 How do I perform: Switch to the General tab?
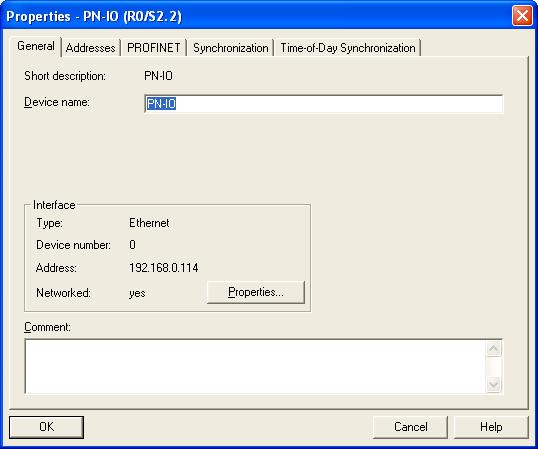[x=36, y=46]
